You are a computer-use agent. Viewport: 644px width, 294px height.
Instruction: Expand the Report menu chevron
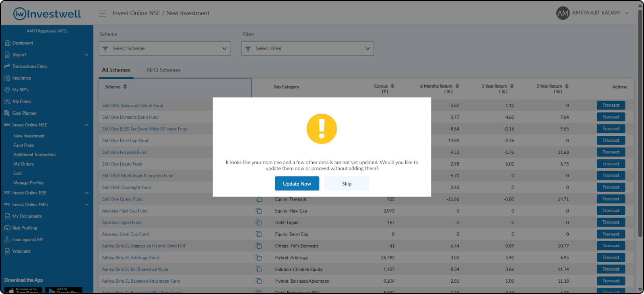tap(87, 55)
